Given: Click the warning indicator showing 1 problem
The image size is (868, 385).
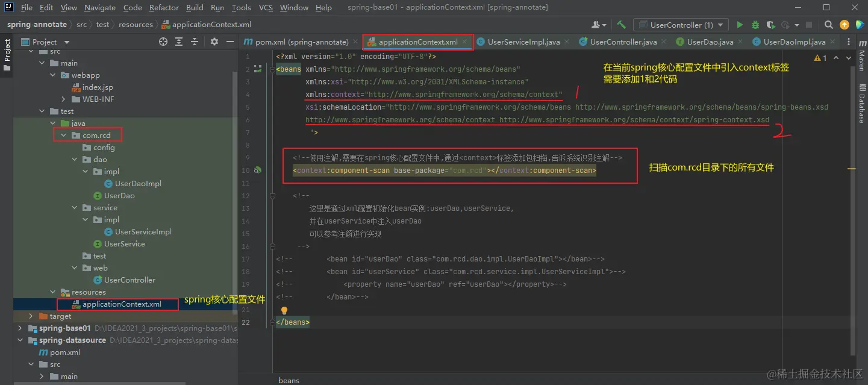Looking at the screenshot, I should point(820,58).
